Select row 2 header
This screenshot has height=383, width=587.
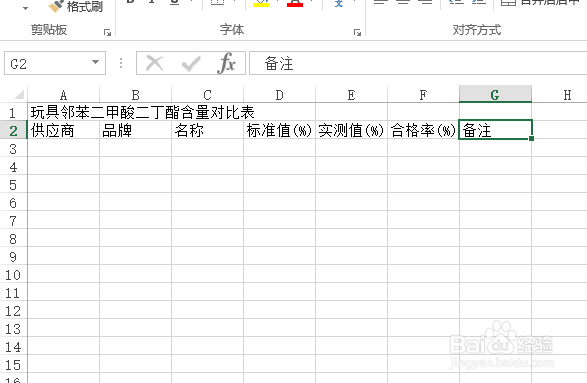13,130
